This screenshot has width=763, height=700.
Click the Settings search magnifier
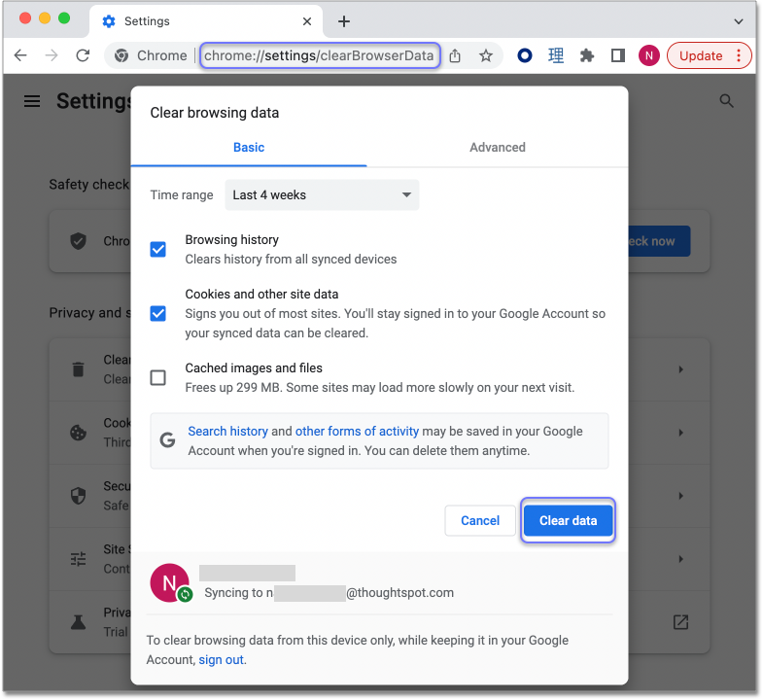(726, 101)
